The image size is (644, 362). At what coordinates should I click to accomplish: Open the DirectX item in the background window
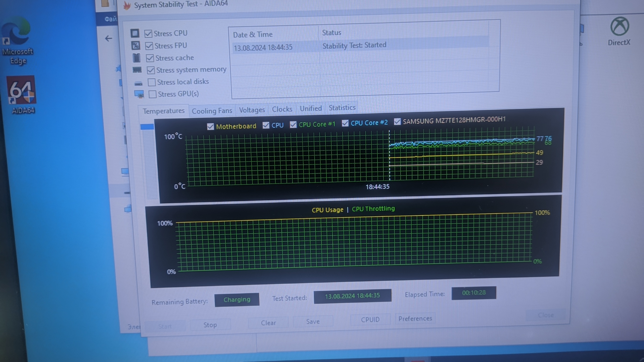619,31
